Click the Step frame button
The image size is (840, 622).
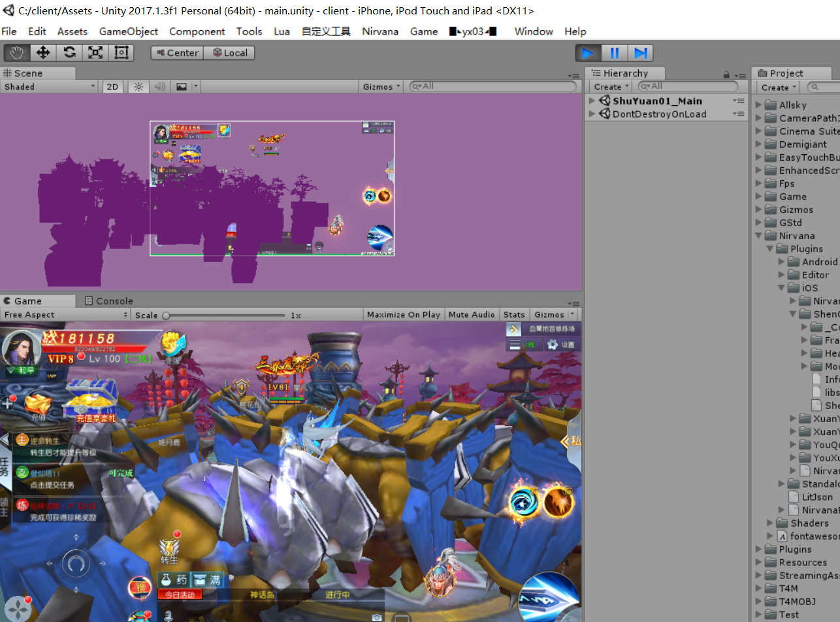tap(640, 53)
